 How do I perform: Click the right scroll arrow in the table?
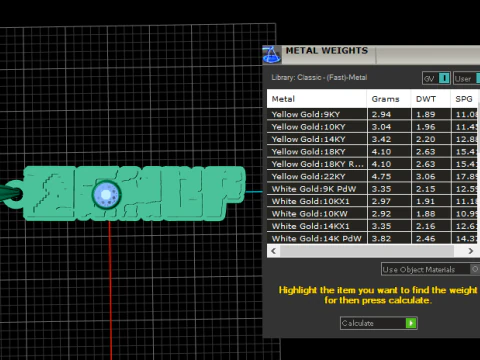coord(471,251)
